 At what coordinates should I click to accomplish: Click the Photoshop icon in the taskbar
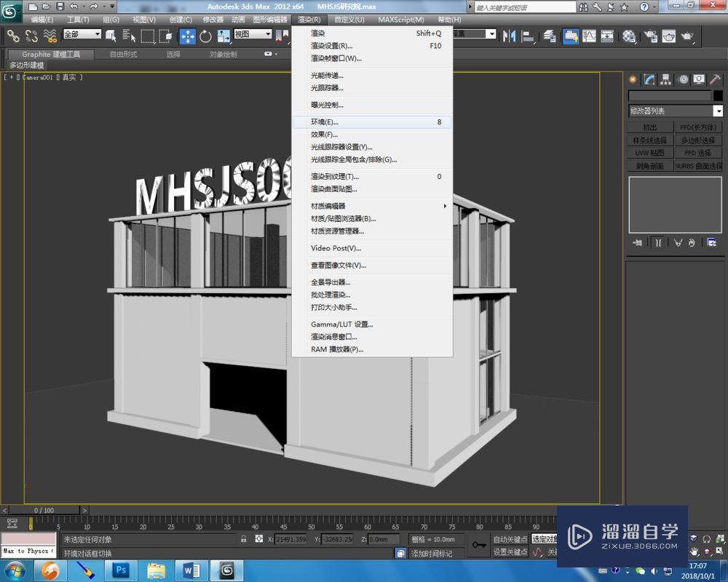(120, 570)
